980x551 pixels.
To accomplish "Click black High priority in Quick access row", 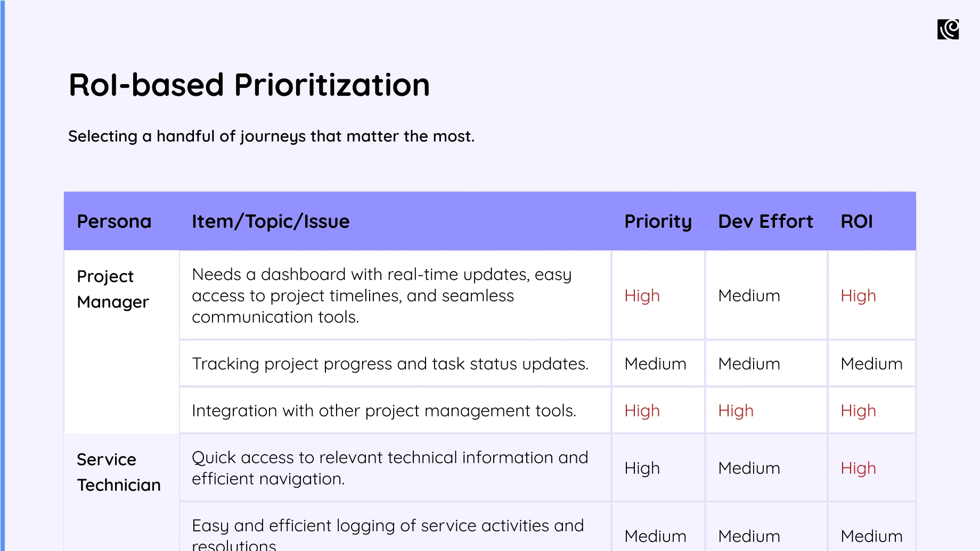I will coord(642,468).
